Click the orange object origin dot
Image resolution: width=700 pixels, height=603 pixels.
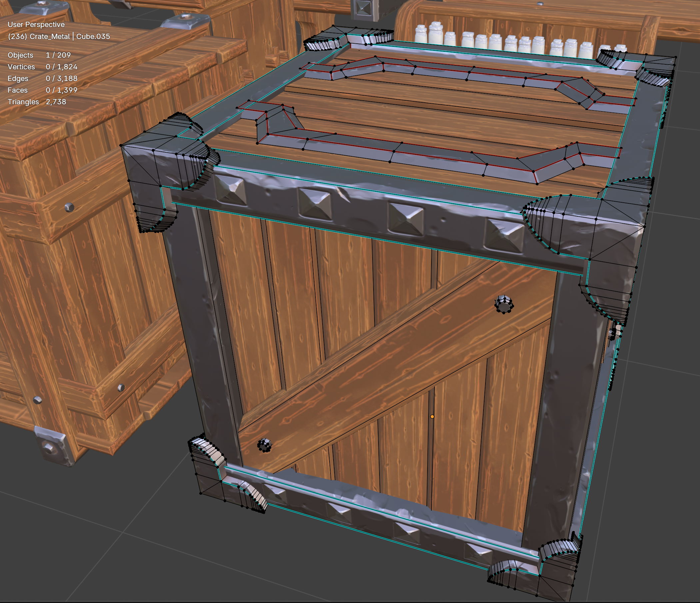pos(432,417)
